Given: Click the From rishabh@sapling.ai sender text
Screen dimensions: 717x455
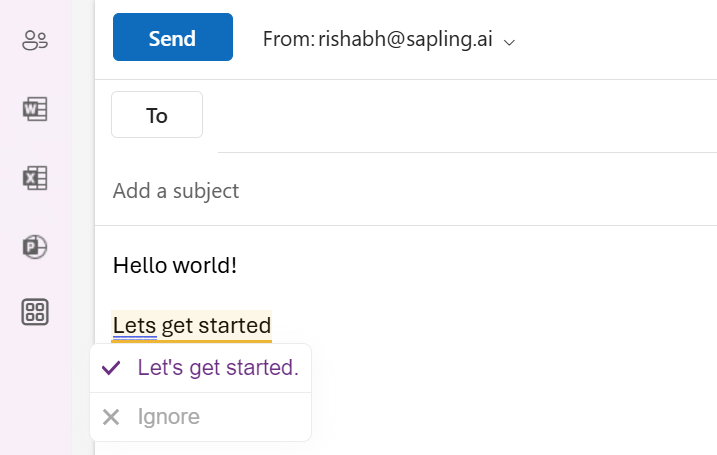Looking at the screenshot, I should tap(378, 39).
